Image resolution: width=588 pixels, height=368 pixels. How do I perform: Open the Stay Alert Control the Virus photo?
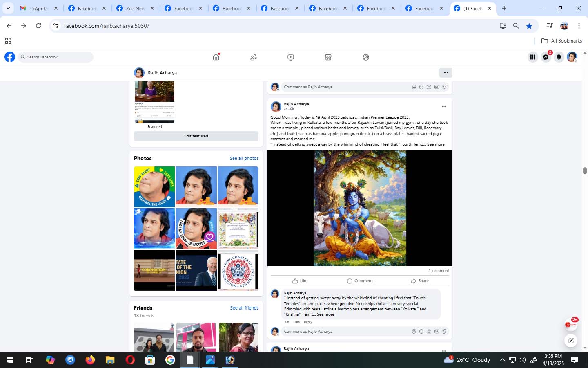tap(154, 187)
